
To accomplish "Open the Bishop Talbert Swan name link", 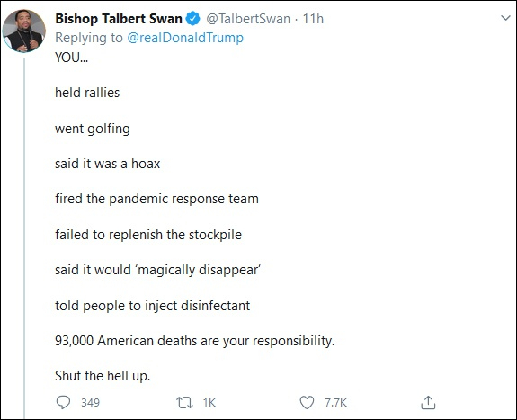I will tap(119, 19).
